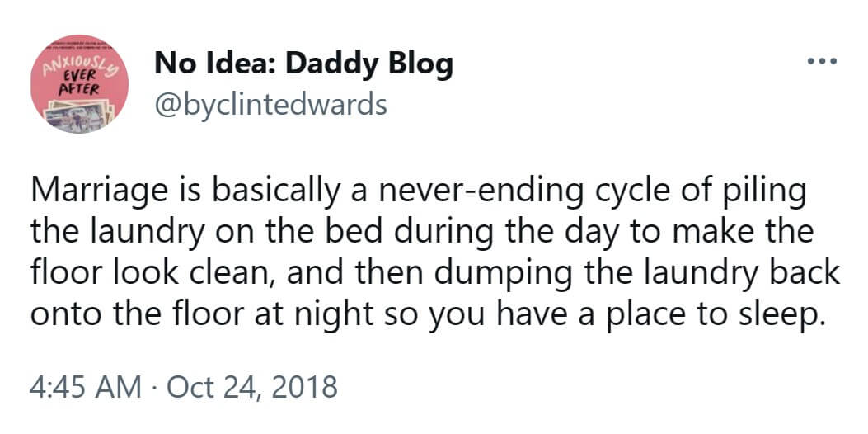868x434 pixels.
Task: Click the 4:45 AM timestamp
Action: point(86,386)
